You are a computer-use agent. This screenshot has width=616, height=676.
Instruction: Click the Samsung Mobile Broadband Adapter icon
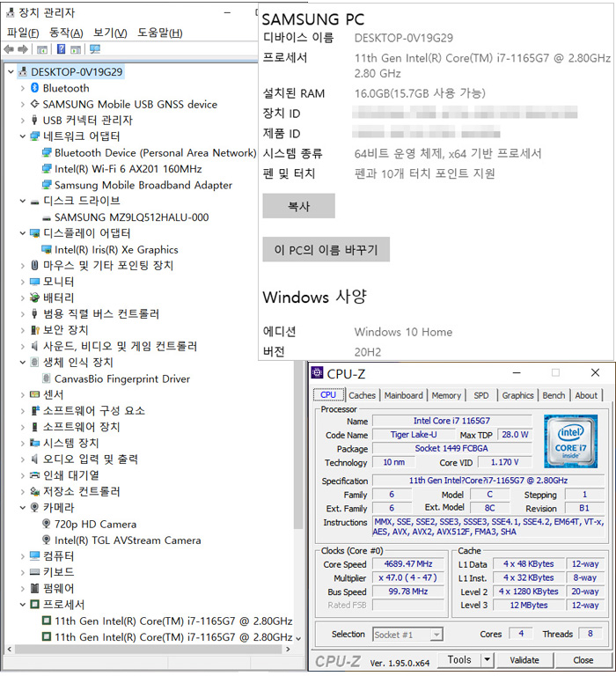(47, 185)
